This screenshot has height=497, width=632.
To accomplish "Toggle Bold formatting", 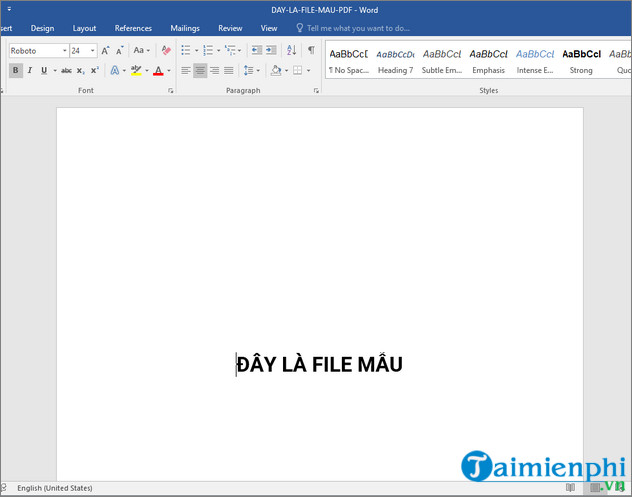I will point(15,70).
